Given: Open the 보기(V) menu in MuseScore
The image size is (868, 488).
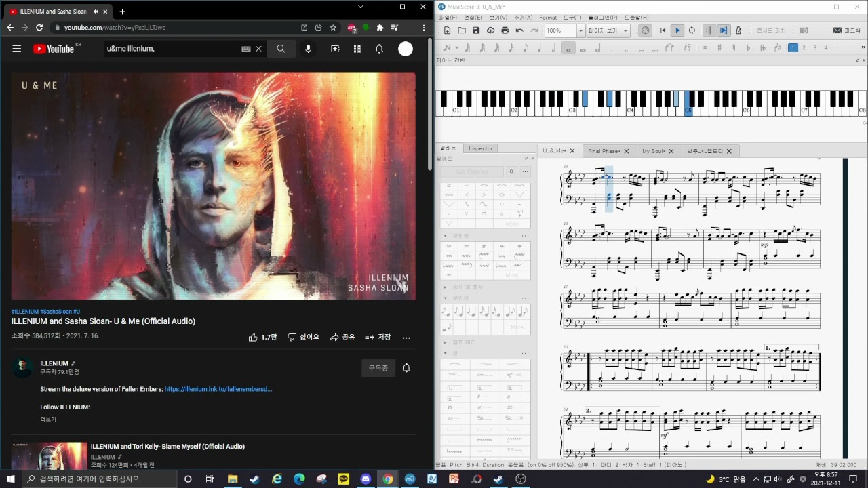Looking at the screenshot, I should 498,18.
